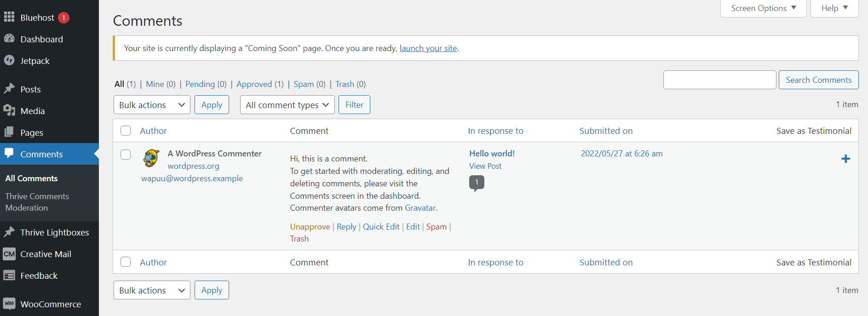Follow the launch your site link
Screen dimensions: 868x316
pos(428,48)
